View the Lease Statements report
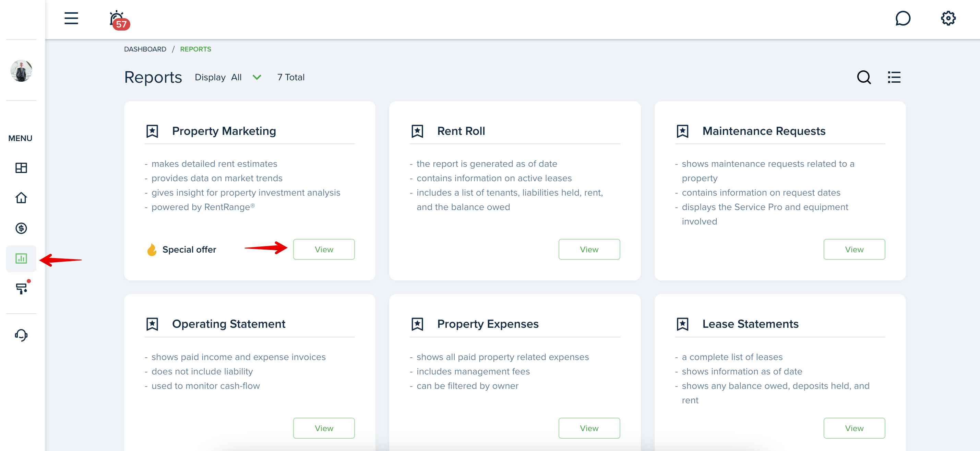The width and height of the screenshot is (980, 451). (854, 428)
